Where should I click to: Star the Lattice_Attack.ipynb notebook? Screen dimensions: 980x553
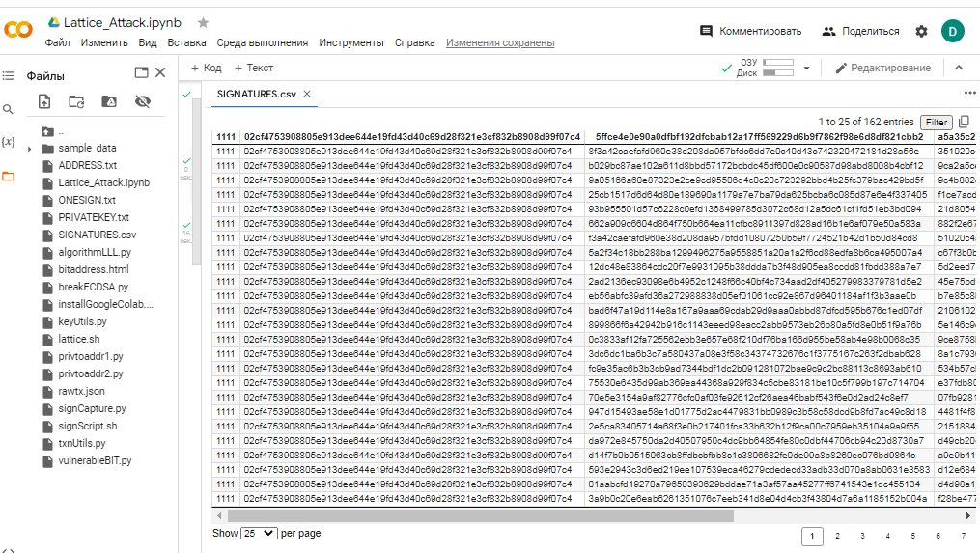[x=203, y=23]
